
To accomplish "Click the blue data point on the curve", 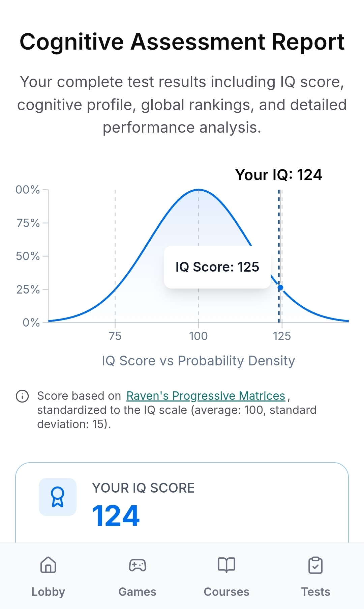I will [x=280, y=288].
